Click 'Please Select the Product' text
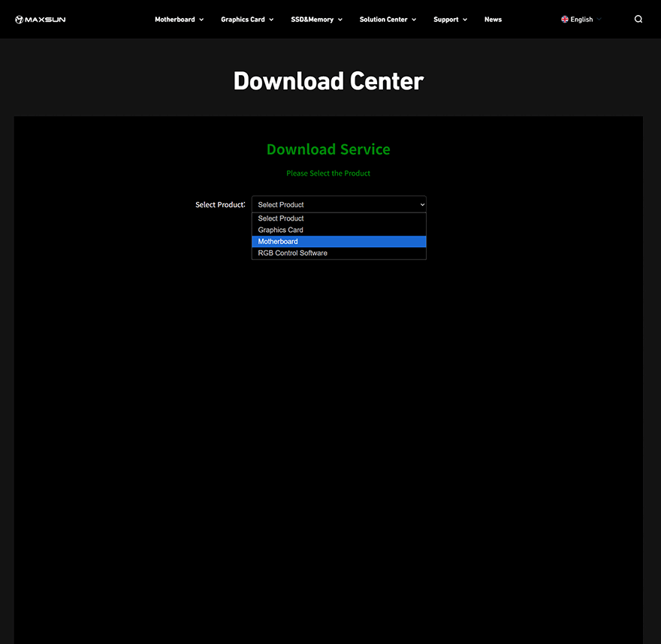The height and width of the screenshot is (644, 661). 328,173
